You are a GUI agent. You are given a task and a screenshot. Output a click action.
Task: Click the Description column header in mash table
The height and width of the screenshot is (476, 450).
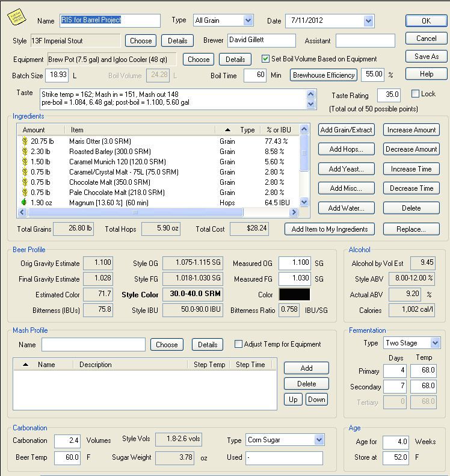click(131, 365)
